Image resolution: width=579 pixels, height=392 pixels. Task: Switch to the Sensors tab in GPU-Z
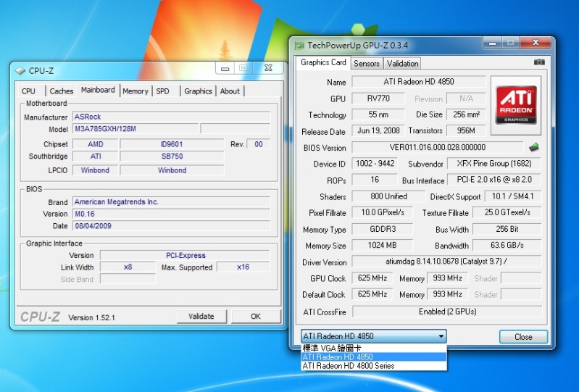367,64
